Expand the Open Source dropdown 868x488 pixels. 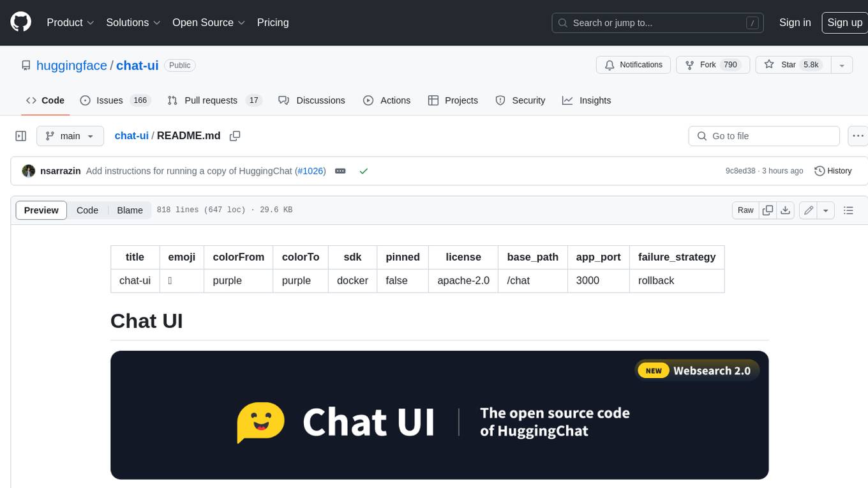209,22
